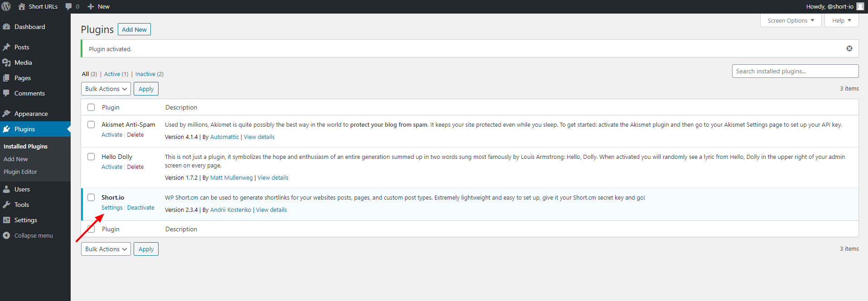The width and height of the screenshot is (868, 301).
Task: Open the Settings sliders icon in sidebar
Action: 6,220
